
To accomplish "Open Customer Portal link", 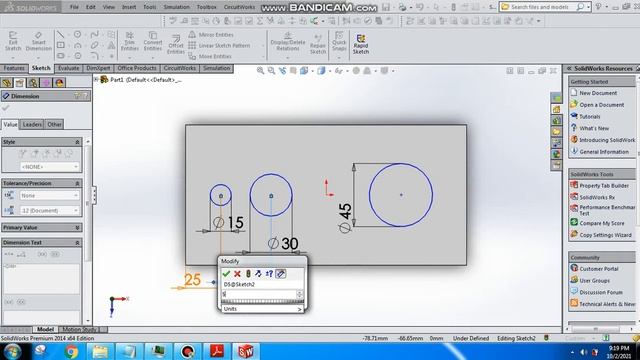I will pos(599,269).
